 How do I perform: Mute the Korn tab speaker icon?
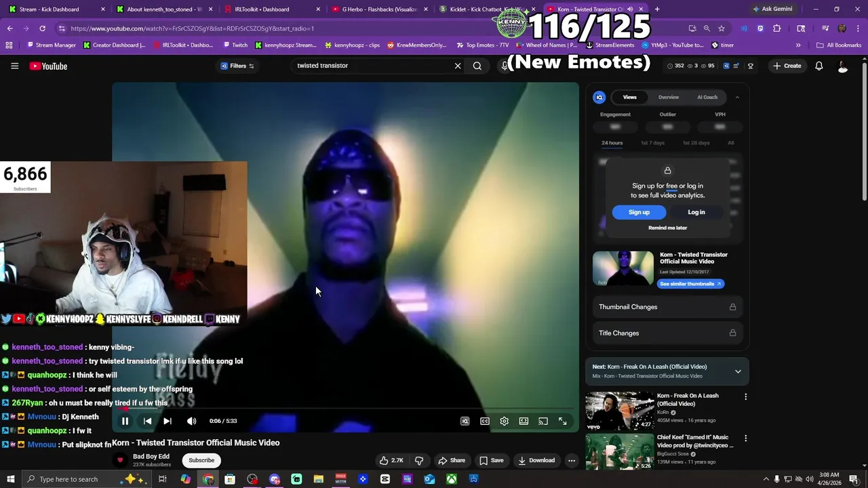point(630,9)
